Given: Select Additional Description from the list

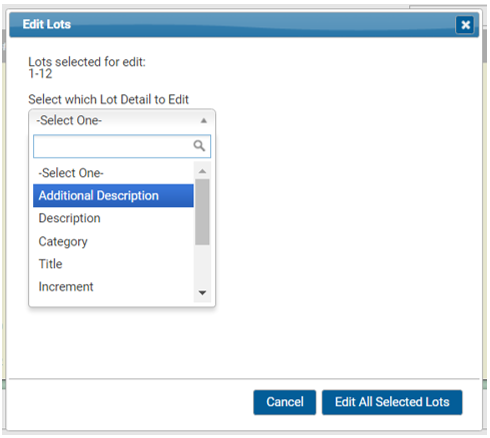Looking at the screenshot, I should [x=113, y=196].
